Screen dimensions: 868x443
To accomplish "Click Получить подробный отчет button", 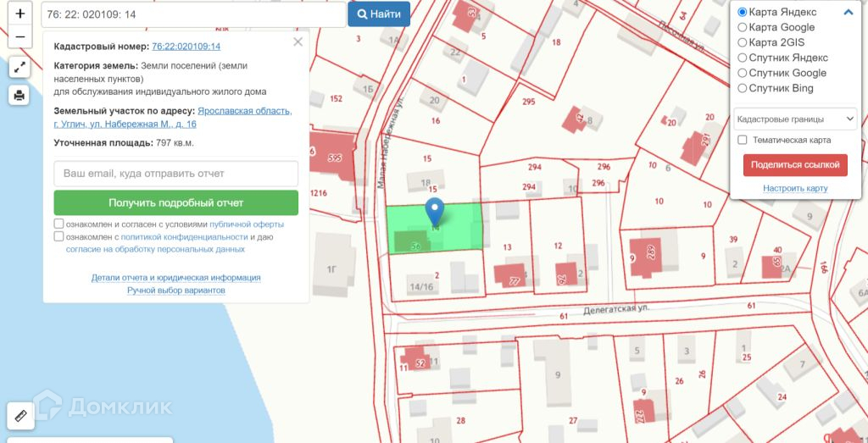I will pos(176,203).
